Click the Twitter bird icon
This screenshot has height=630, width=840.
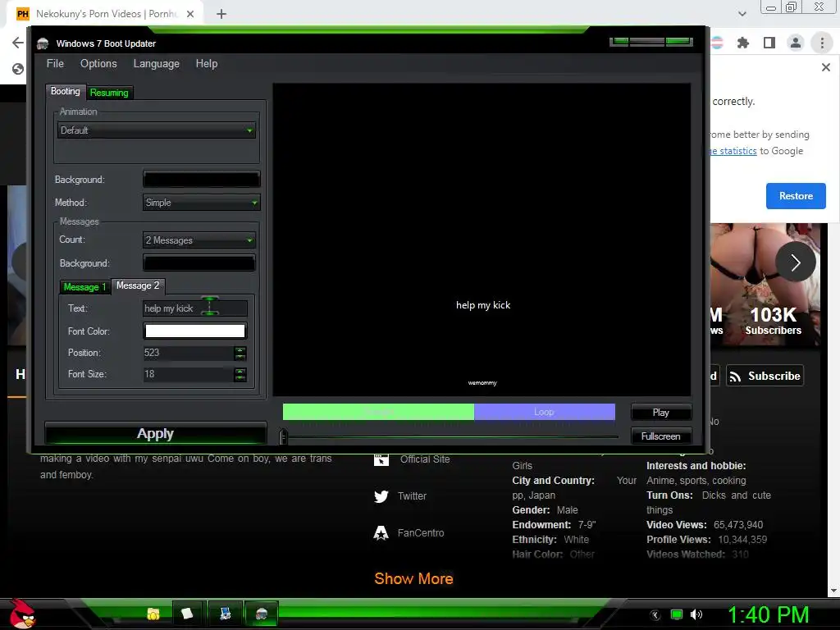click(x=381, y=496)
